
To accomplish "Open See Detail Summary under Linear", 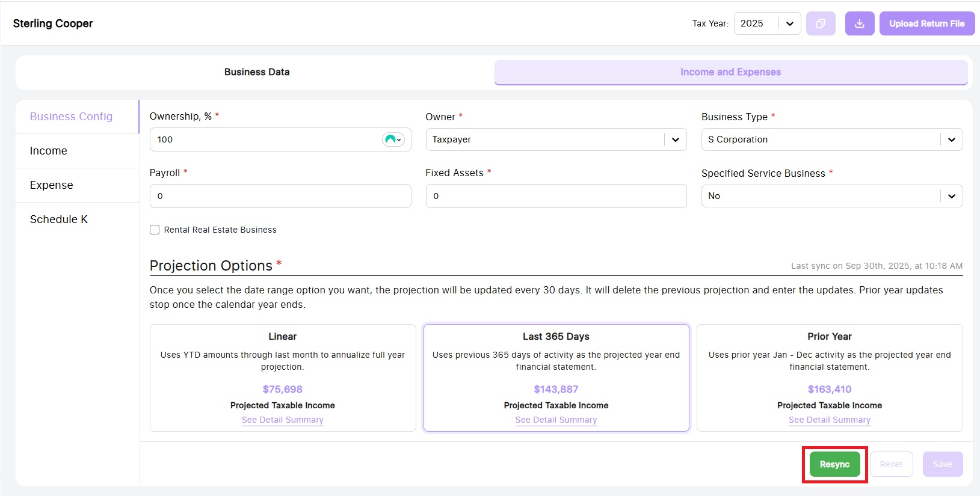I will click(282, 420).
